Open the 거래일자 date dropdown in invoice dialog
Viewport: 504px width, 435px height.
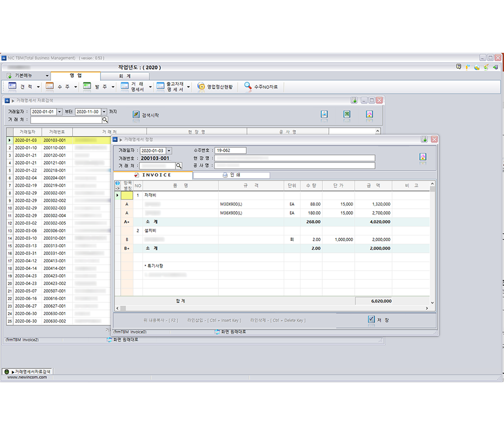[x=169, y=151]
